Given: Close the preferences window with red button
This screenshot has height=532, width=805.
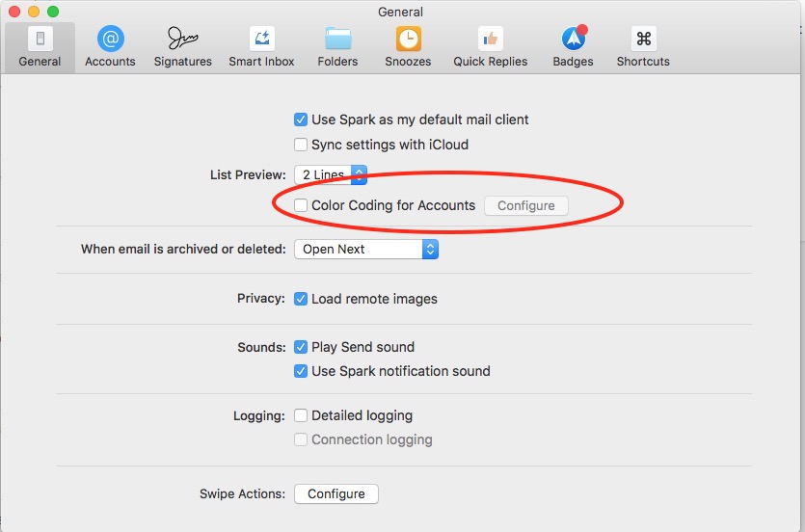Looking at the screenshot, I should [14, 12].
